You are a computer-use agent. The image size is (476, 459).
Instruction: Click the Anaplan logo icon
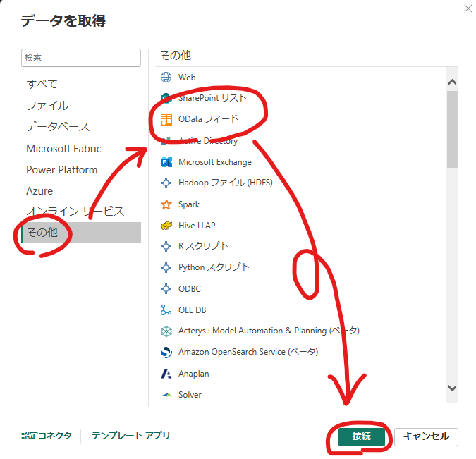click(x=166, y=374)
